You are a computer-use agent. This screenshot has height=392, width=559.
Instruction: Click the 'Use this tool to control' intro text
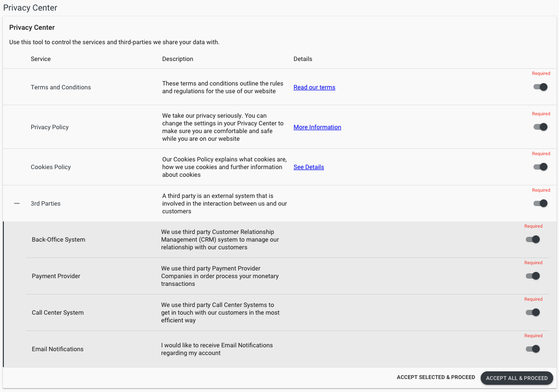point(114,42)
